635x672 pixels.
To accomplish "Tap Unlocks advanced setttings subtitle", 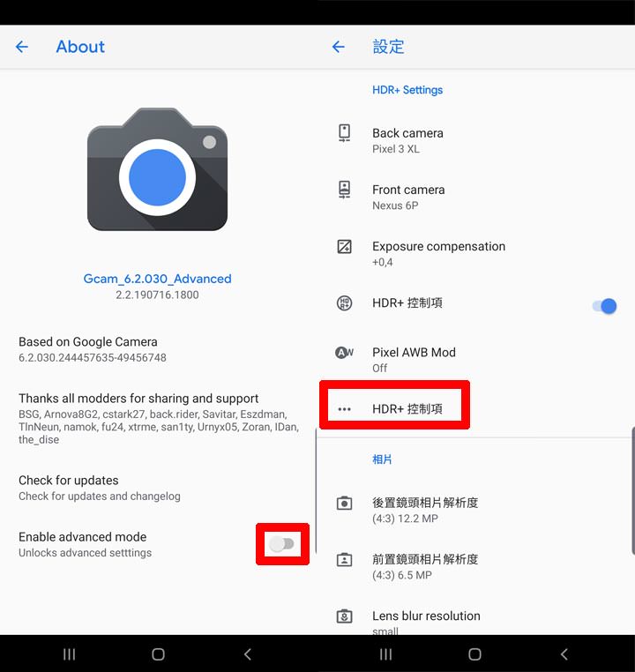I will click(85, 553).
